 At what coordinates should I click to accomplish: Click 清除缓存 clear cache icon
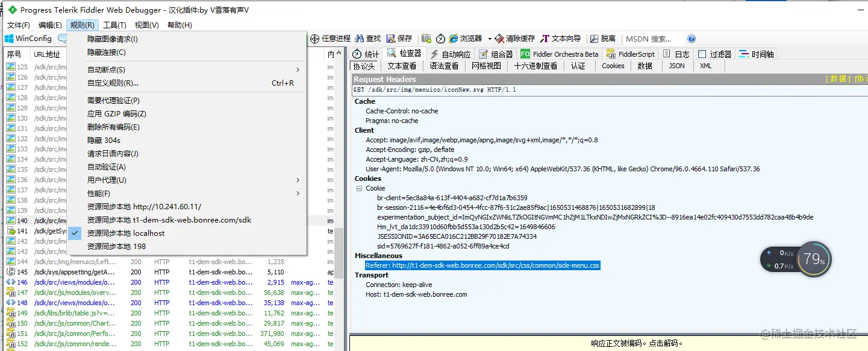pos(500,39)
